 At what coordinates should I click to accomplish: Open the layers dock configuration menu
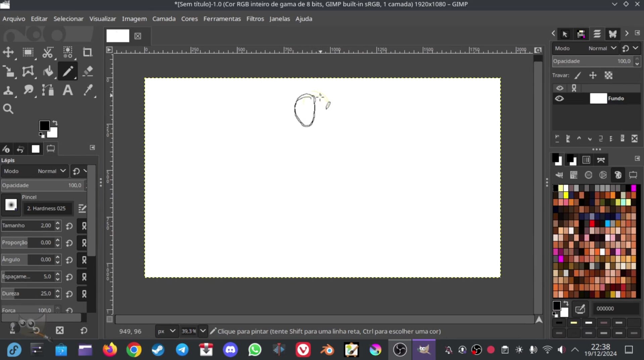click(x=637, y=33)
